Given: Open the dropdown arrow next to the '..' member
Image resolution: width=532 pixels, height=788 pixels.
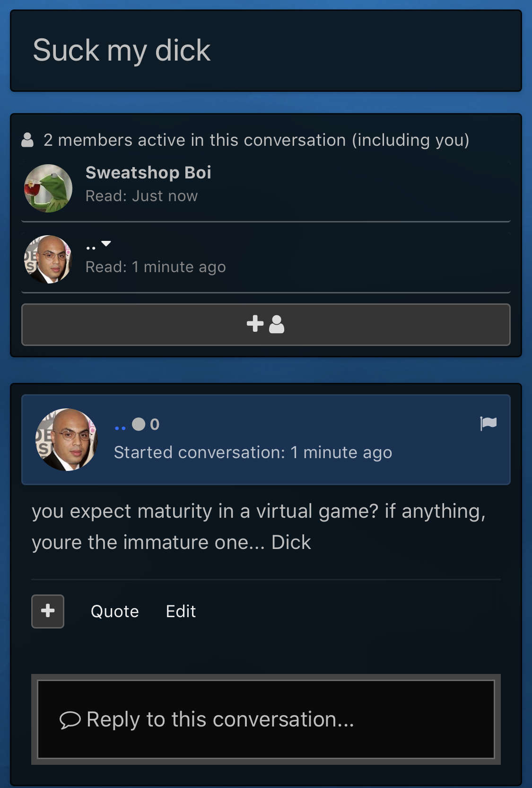Looking at the screenshot, I should (106, 244).
